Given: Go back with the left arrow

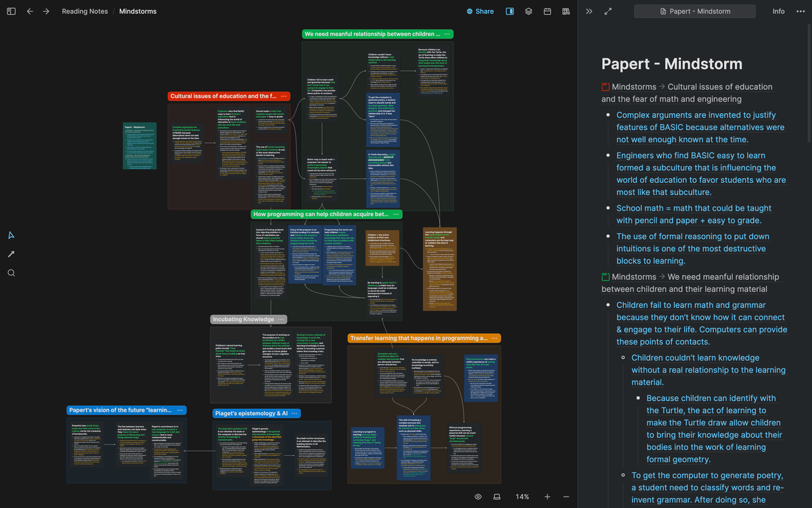Looking at the screenshot, I should tap(30, 12).
